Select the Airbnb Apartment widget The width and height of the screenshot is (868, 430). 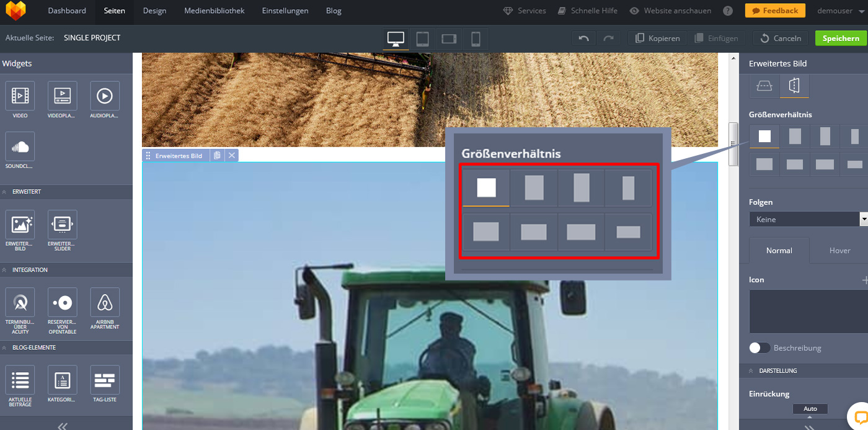coord(105,303)
